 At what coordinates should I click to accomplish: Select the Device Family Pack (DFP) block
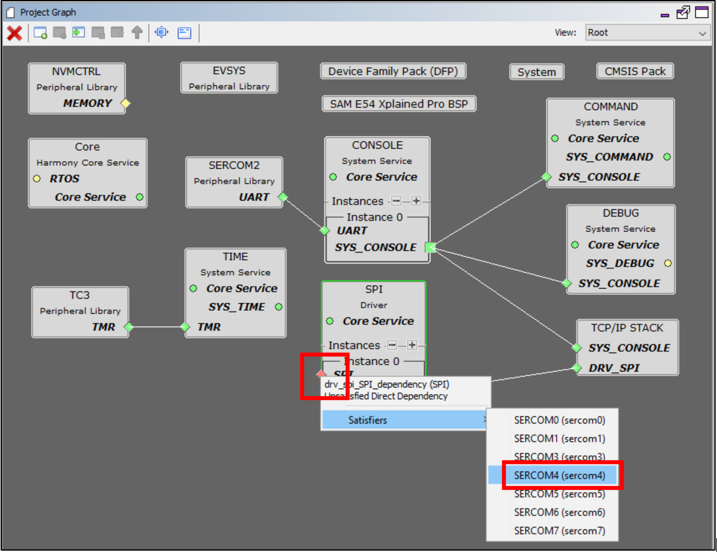(393, 72)
